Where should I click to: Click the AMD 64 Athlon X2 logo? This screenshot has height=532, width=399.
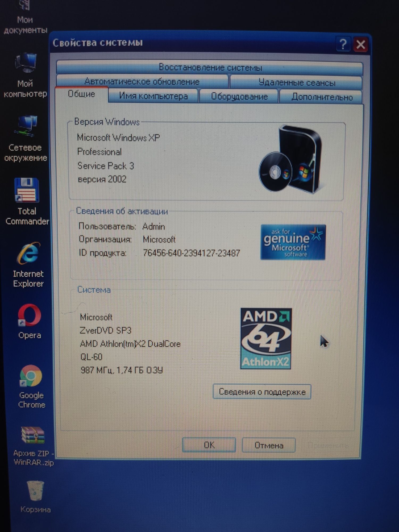pyautogui.click(x=266, y=338)
